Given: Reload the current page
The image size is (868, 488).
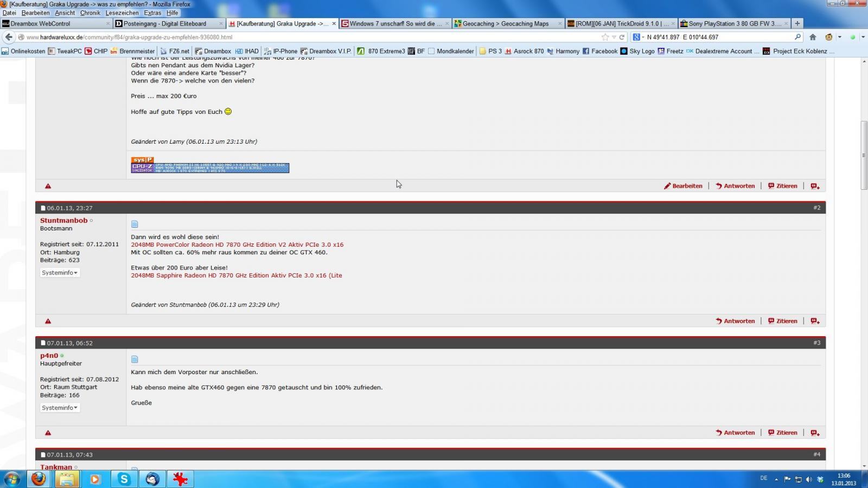Looking at the screenshot, I should (x=622, y=37).
